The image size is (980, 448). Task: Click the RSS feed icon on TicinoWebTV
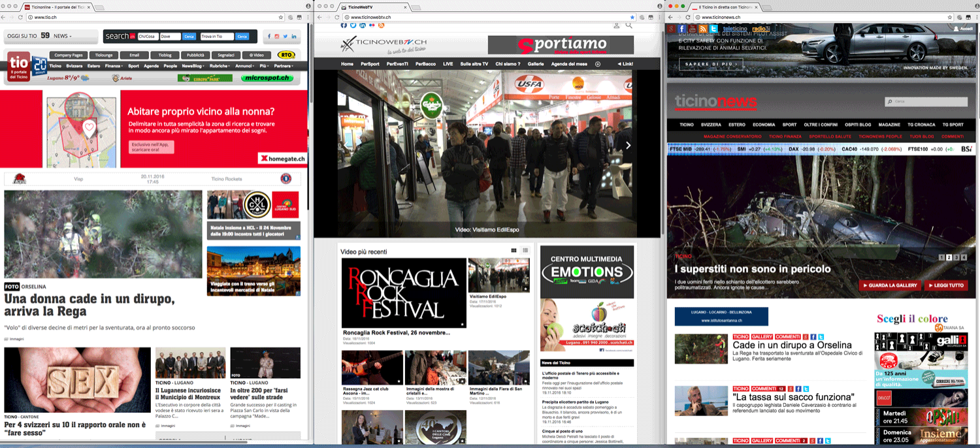point(381,25)
